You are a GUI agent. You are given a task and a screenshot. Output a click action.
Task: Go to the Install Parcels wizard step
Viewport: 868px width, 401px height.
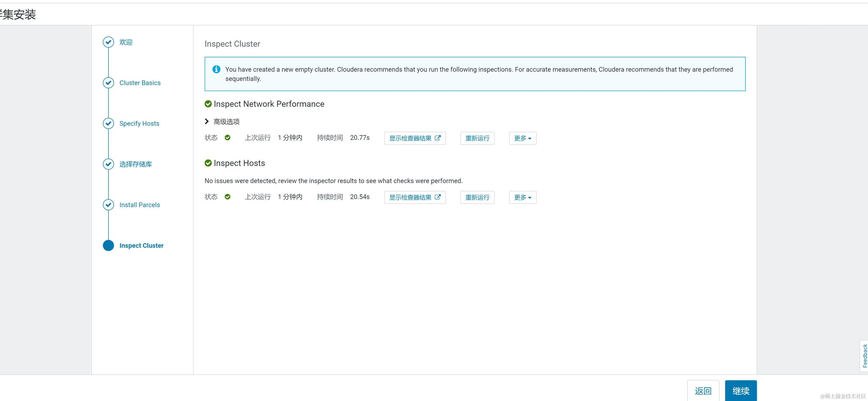tap(139, 205)
